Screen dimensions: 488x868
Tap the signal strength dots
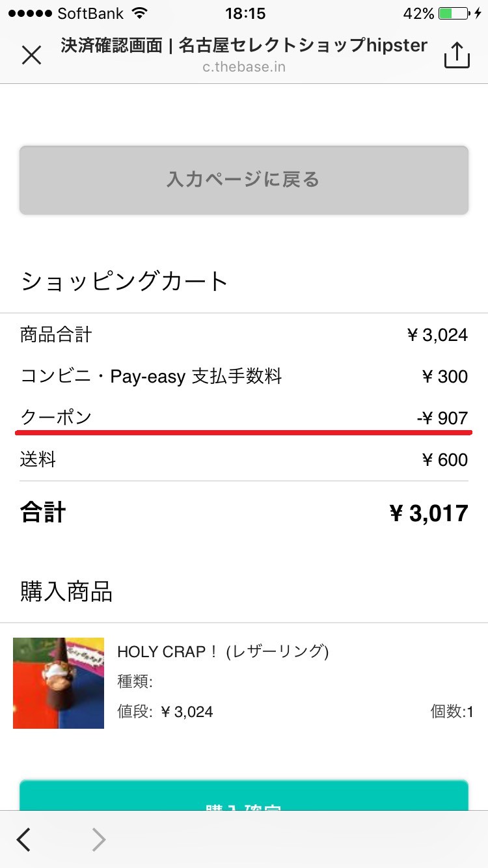[x=29, y=13]
